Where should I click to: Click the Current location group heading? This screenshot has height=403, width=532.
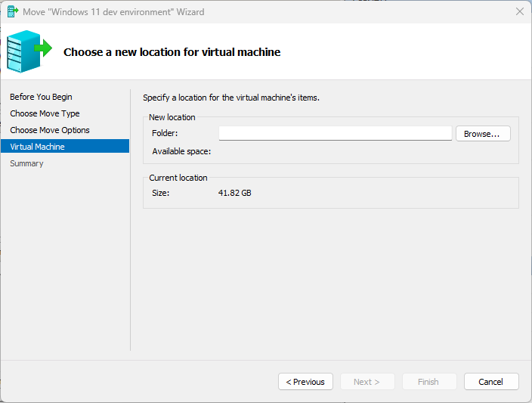click(x=178, y=178)
